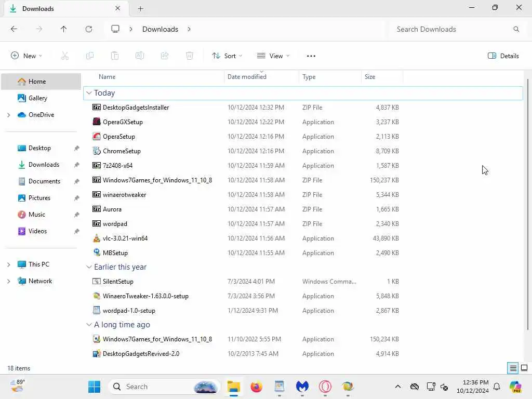The image size is (532, 399).
Task: Click the PC monitor icon in address bar
Action: coord(115,29)
